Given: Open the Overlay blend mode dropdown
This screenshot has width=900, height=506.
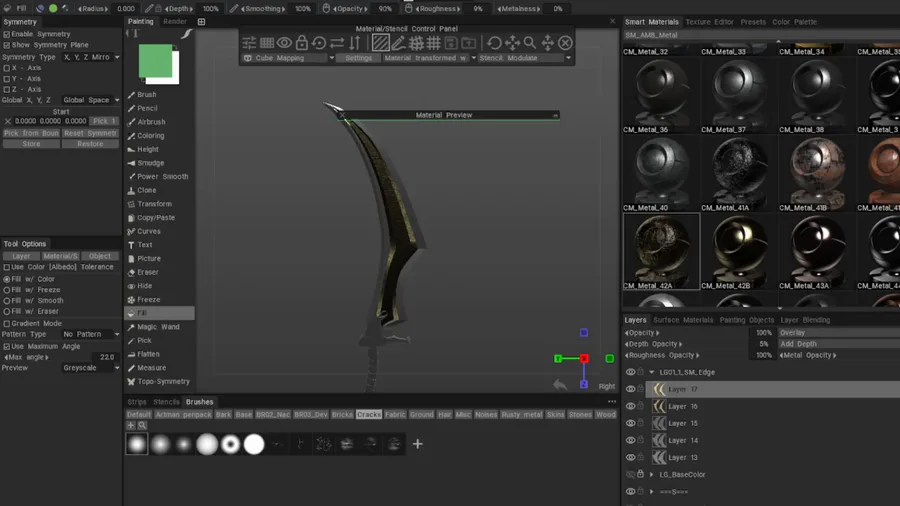Looking at the screenshot, I should [839, 333].
